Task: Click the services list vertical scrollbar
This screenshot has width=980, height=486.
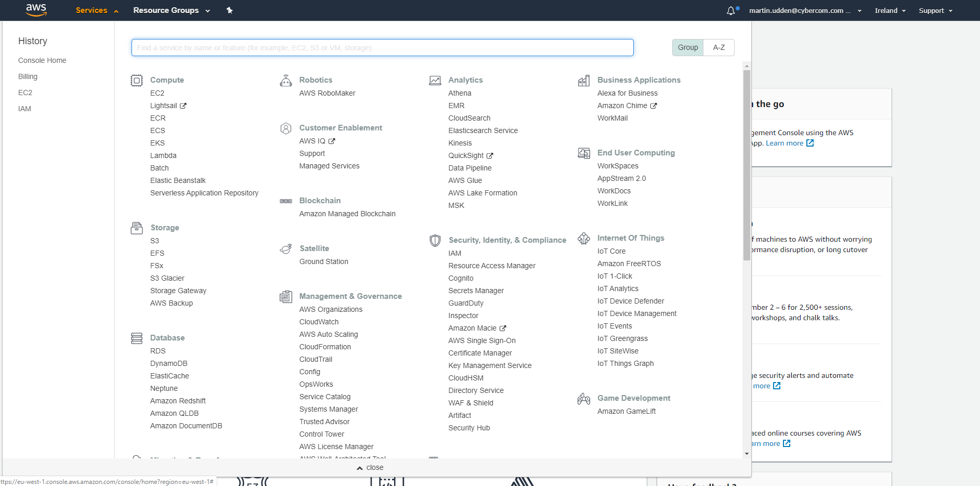Action: coord(747,166)
